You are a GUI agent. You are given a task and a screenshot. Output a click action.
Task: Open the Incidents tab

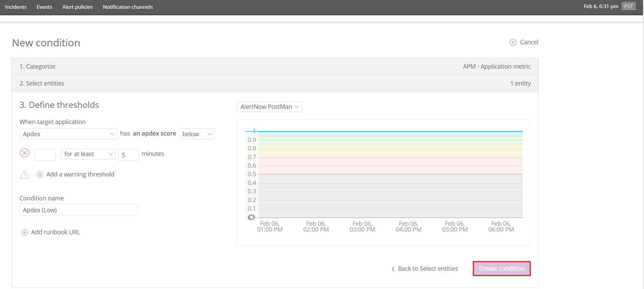click(x=16, y=7)
